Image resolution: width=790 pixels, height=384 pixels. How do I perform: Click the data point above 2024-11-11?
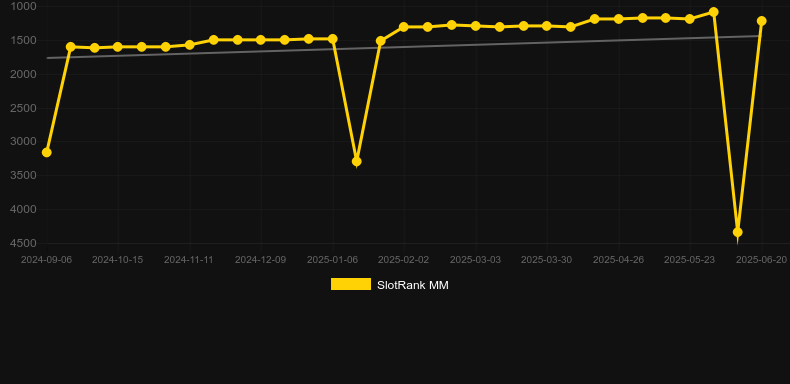coord(189,45)
